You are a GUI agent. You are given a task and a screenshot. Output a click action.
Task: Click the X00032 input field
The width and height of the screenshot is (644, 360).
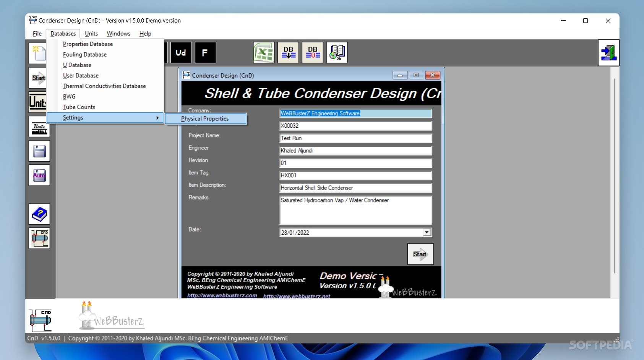[x=356, y=126]
